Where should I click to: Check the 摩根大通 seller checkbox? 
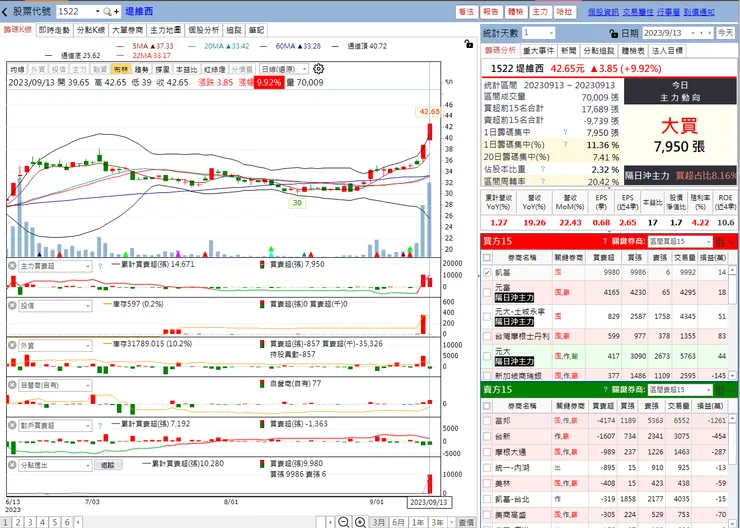tap(487, 452)
